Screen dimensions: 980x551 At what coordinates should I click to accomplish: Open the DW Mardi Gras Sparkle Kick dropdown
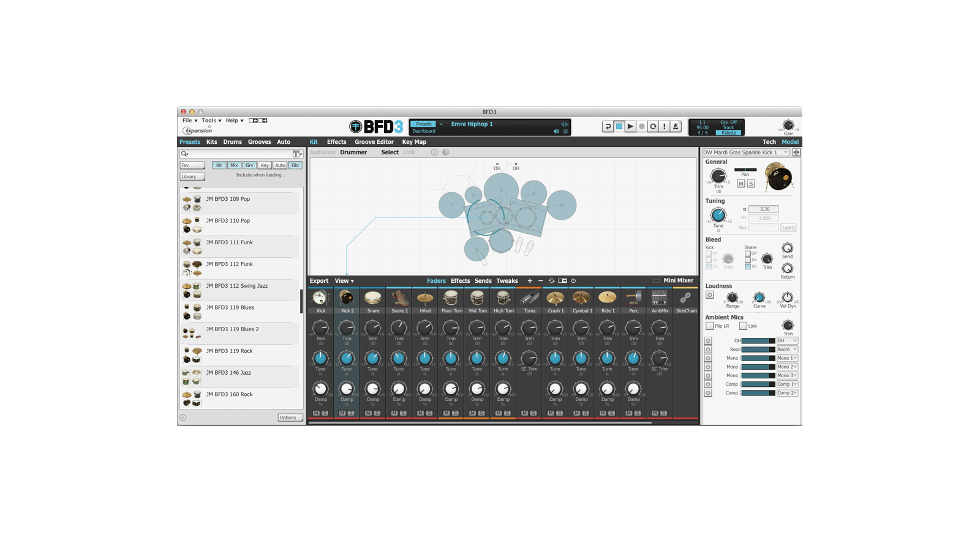(x=745, y=152)
